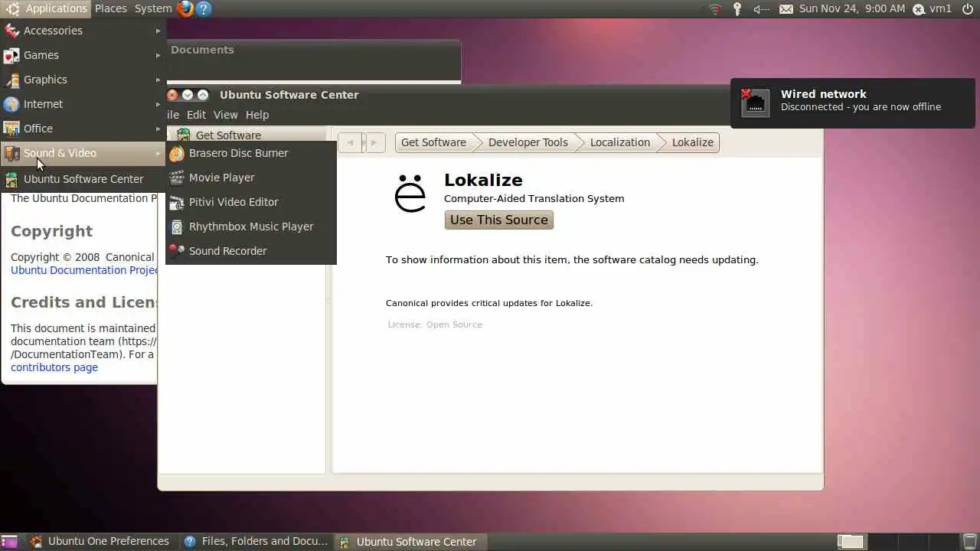Image resolution: width=980 pixels, height=551 pixels.
Task: Open the Games submenu
Action: (x=83, y=55)
